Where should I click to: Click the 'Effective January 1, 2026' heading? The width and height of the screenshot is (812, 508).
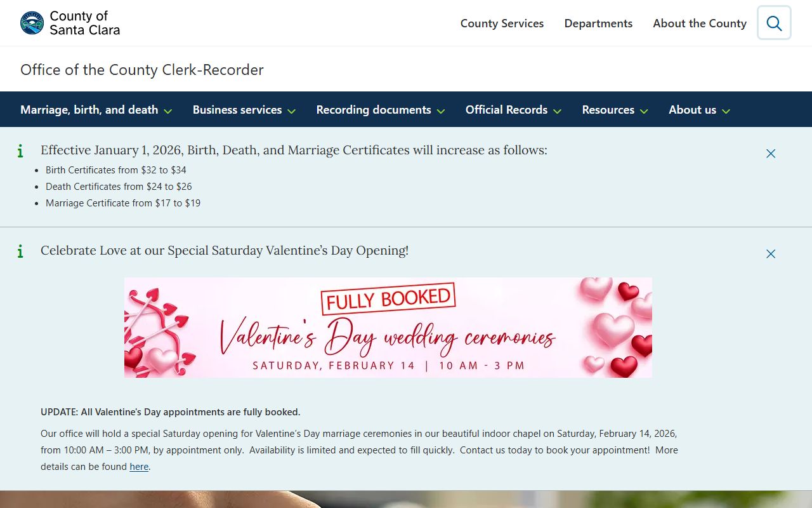pyautogui.click(x=294, y=150)
